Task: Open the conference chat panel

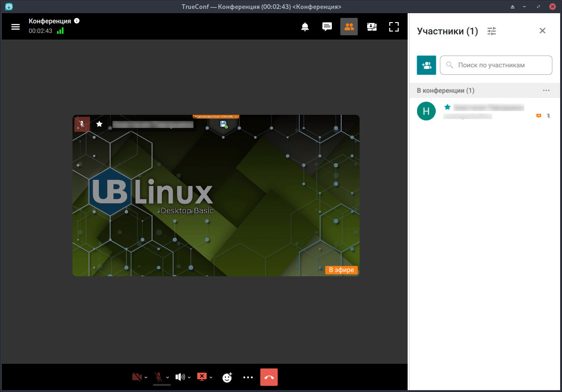Action: click(x=327, y=27)
